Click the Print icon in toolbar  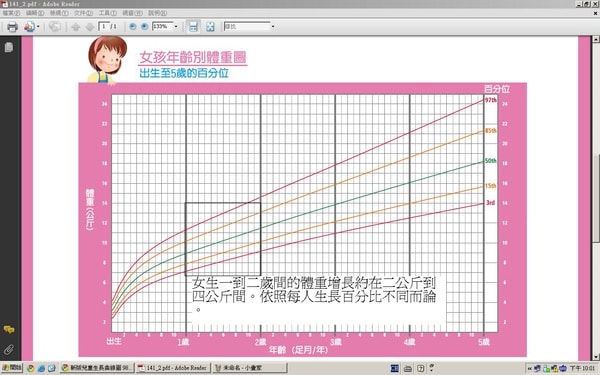(x=12, y=27)
